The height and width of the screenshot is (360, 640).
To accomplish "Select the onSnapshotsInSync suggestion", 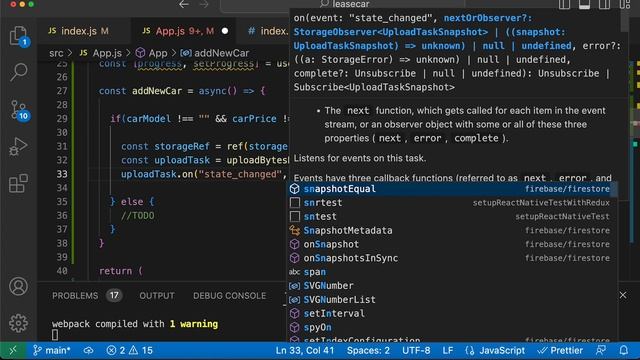I will click(x=451, y=258).
